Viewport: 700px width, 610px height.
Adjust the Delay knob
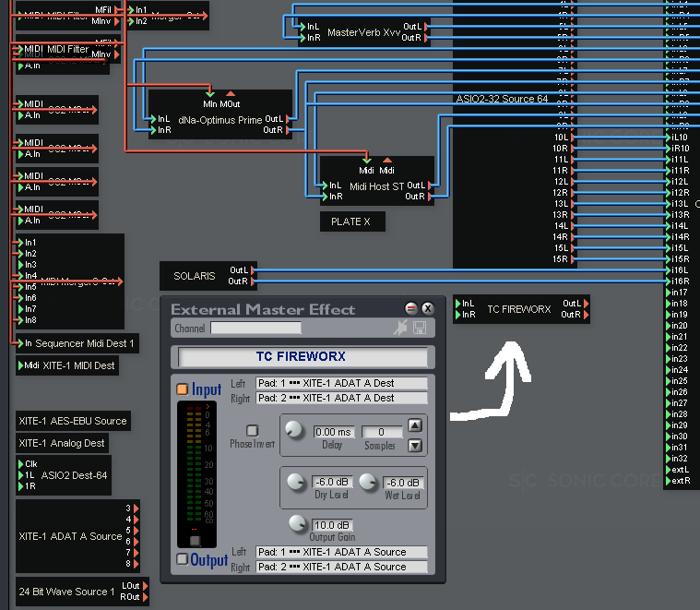pyautogui.click(x=294, y=430)
